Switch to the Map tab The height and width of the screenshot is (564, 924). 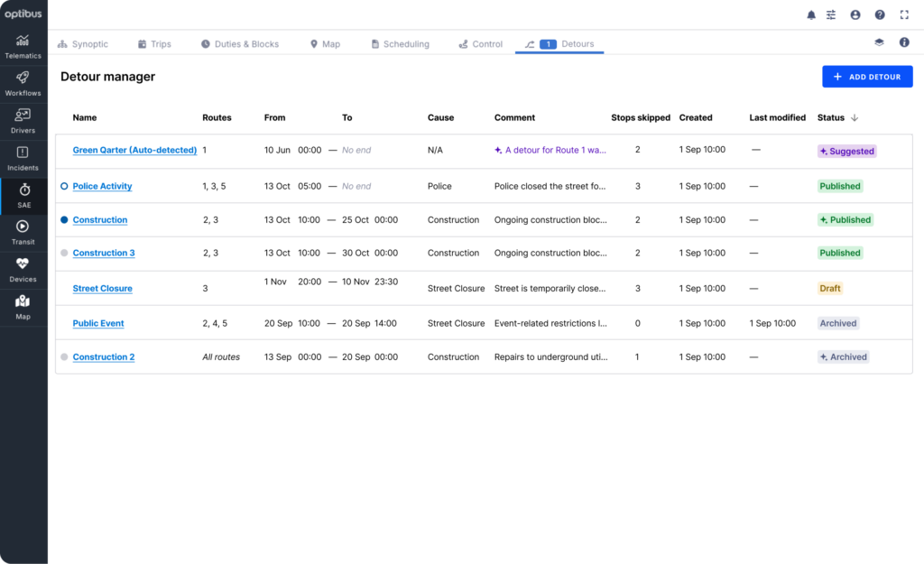tap(325, 43)
